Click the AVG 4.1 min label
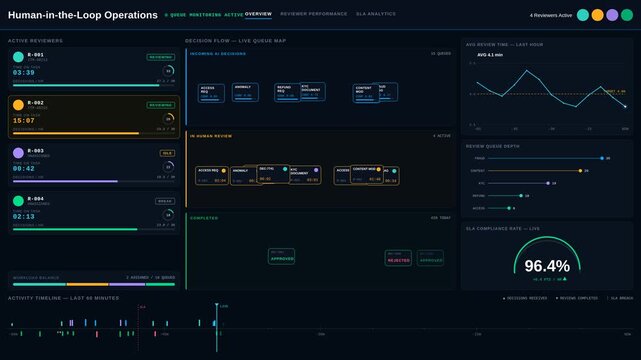The image size is (641, 360). [x=490, y=55]
